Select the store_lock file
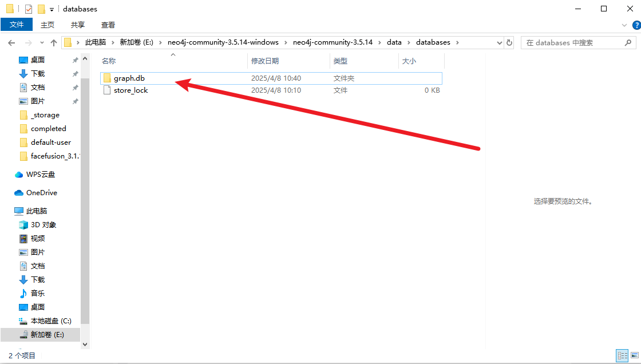 (x=130, y=90)
